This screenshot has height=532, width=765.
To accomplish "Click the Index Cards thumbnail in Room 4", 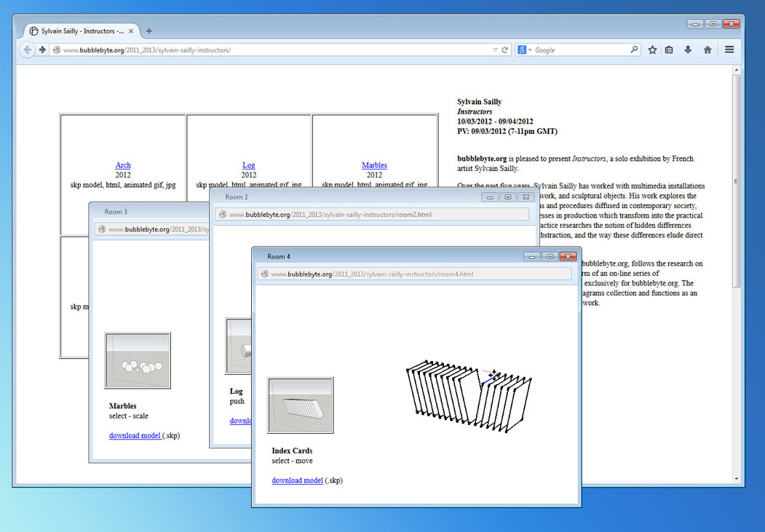I will (301, 405).
